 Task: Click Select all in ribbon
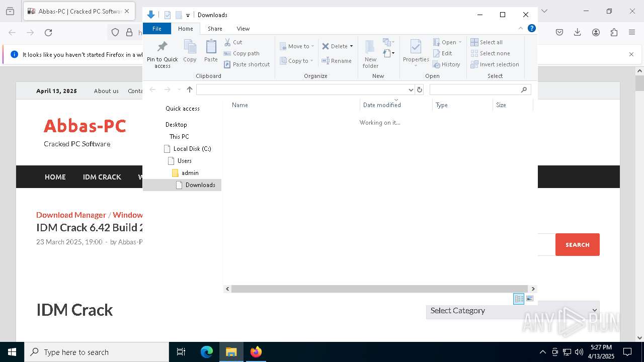pyautogui.click(x=487, y=42)
